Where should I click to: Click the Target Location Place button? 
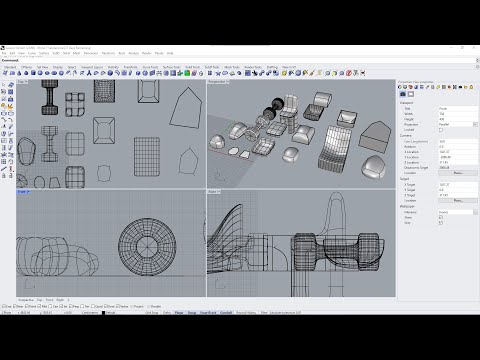coord(458,201)
